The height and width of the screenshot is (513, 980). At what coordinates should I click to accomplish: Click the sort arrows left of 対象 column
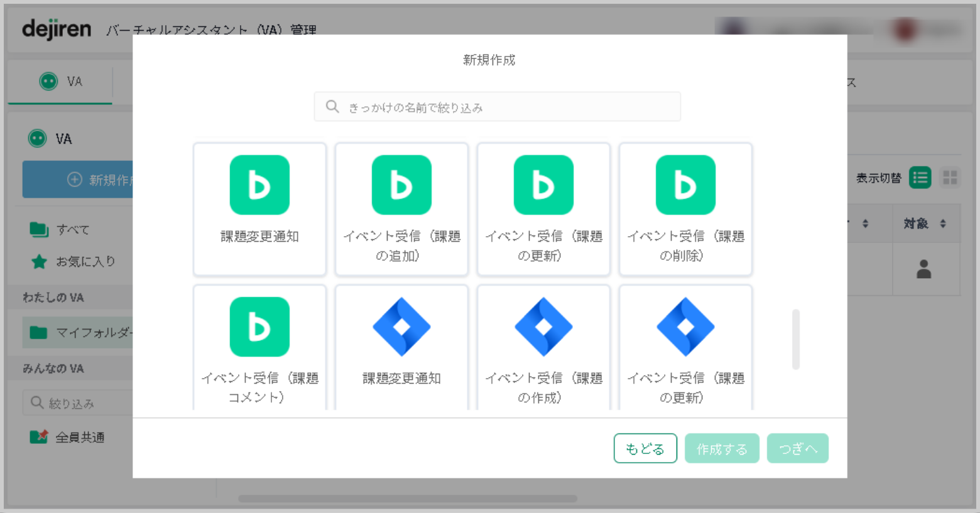pos(865,224)
